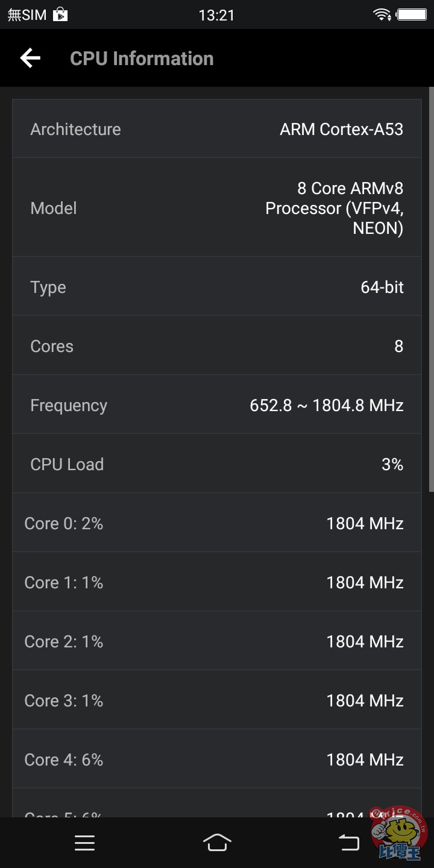Select the Model row

[217, 208]
